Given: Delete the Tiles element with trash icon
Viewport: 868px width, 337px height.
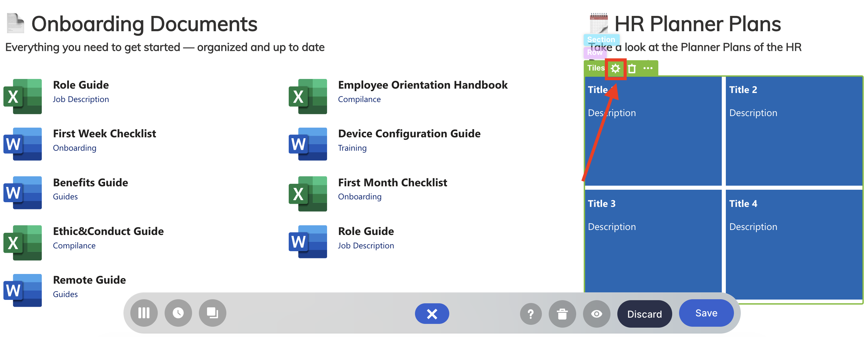Looking at the screenshot, I should [x=632, y=69].
